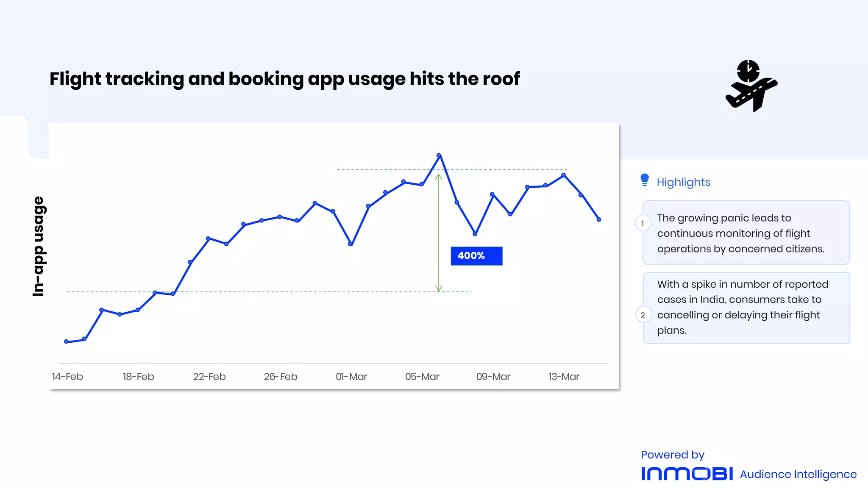
Task: Click the '26-Feb' axis label
Action: pyautogui.click(x=281, y=377)
